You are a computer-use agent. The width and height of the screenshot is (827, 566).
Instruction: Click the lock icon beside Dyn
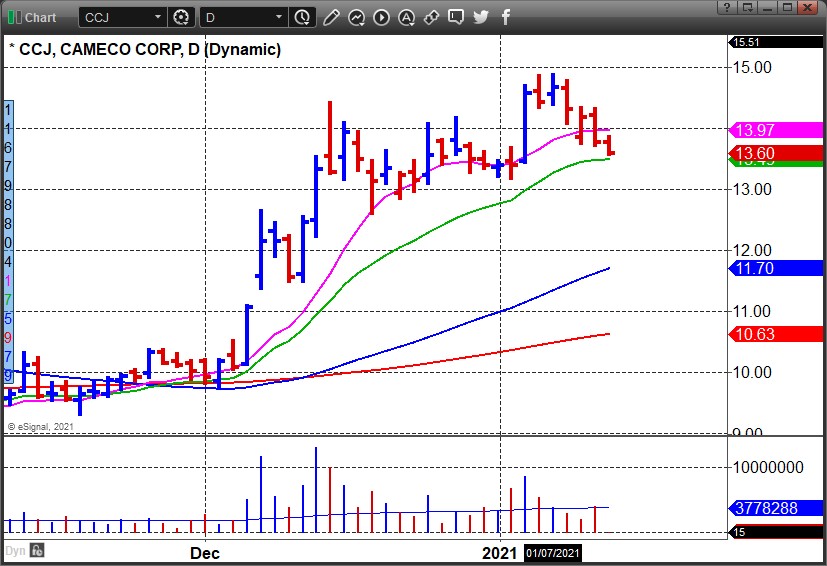[x=37, y=551]
